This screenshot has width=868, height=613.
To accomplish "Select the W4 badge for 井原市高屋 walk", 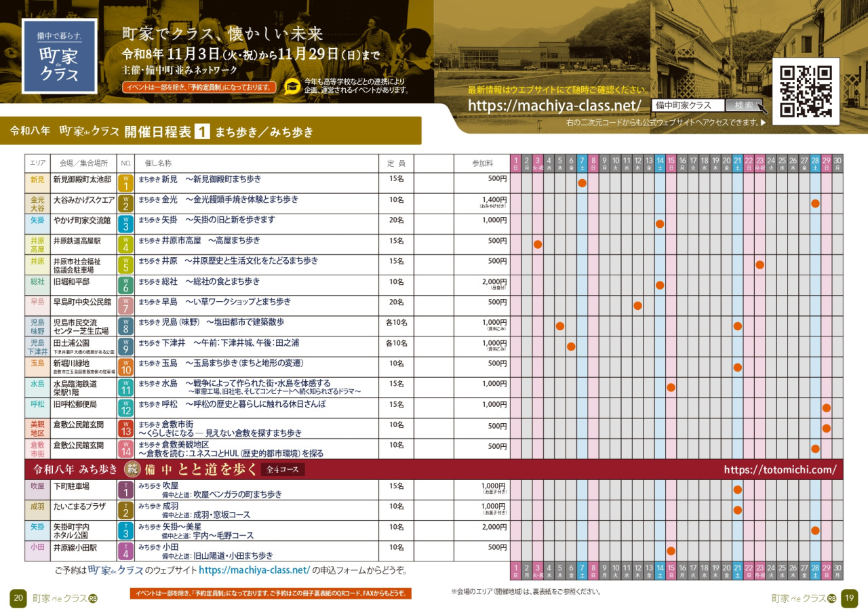I will pyautogui.click(x=125, y=244).
